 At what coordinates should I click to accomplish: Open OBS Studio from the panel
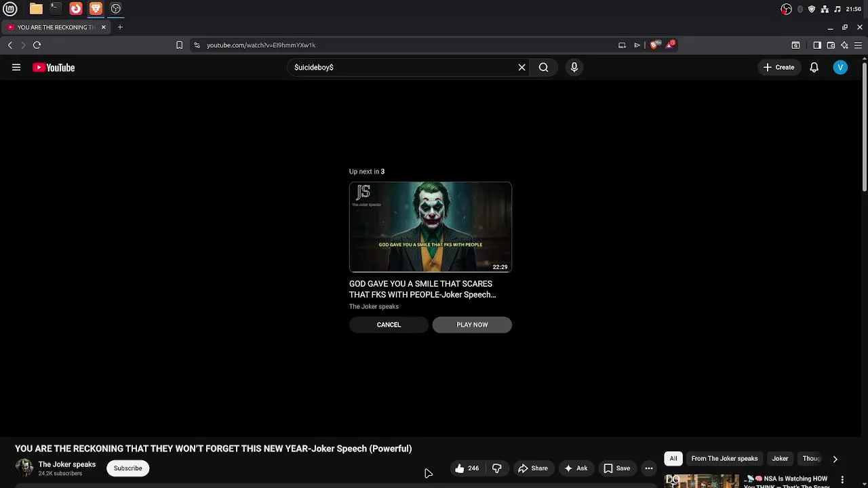coord(116,9)
